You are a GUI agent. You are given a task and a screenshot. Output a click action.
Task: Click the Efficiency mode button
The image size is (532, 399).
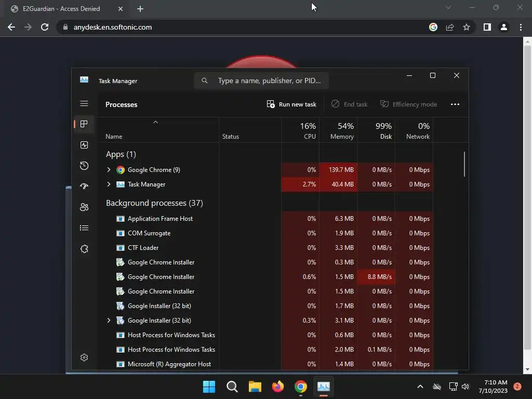408,104
